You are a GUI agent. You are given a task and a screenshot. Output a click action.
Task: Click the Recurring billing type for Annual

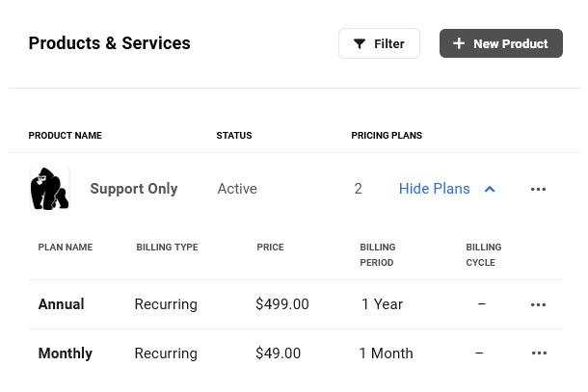[166, 304]
